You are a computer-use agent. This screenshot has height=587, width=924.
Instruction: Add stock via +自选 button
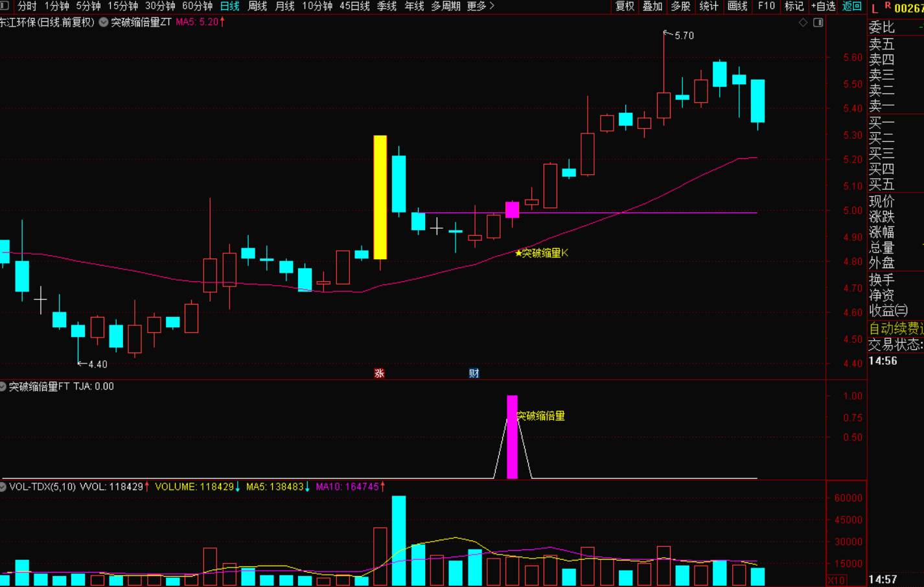(x=823, y=6)
